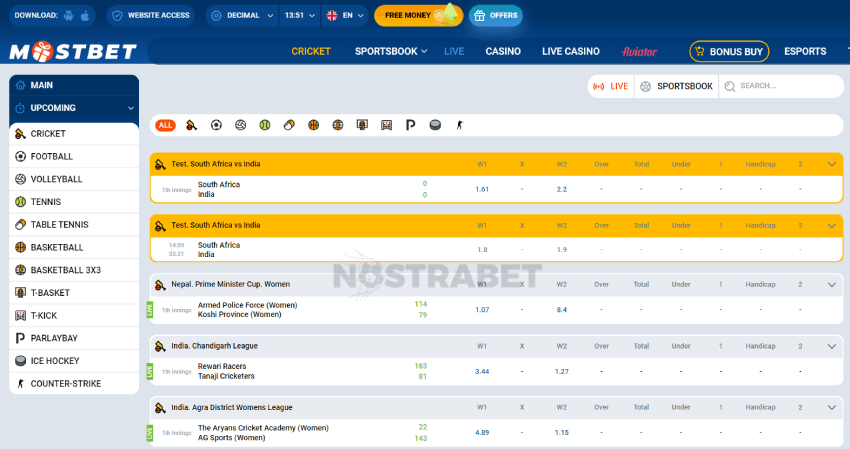Collapse India Agra District Womens League panel
This screenshot has height=449, width=850.
pos(832,408)
